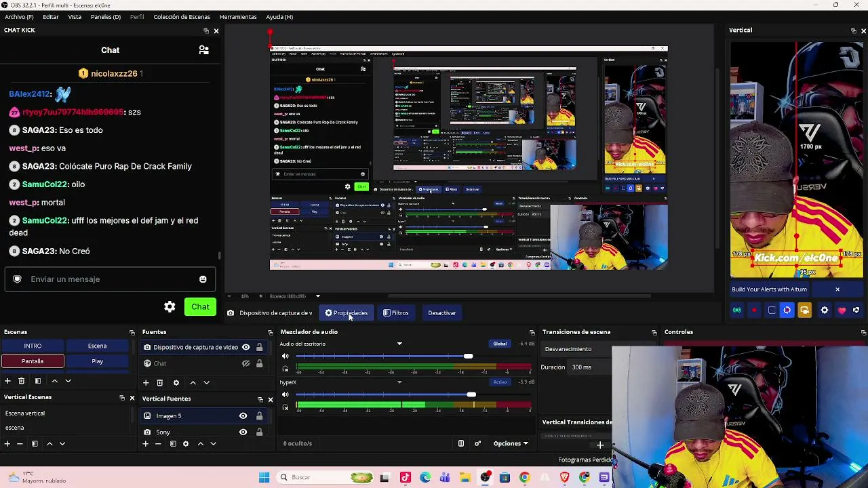The height and width of the screenshot is (488, 868).
Task: Click the Vertical plugin record button
Action: (x=754, y=310)
